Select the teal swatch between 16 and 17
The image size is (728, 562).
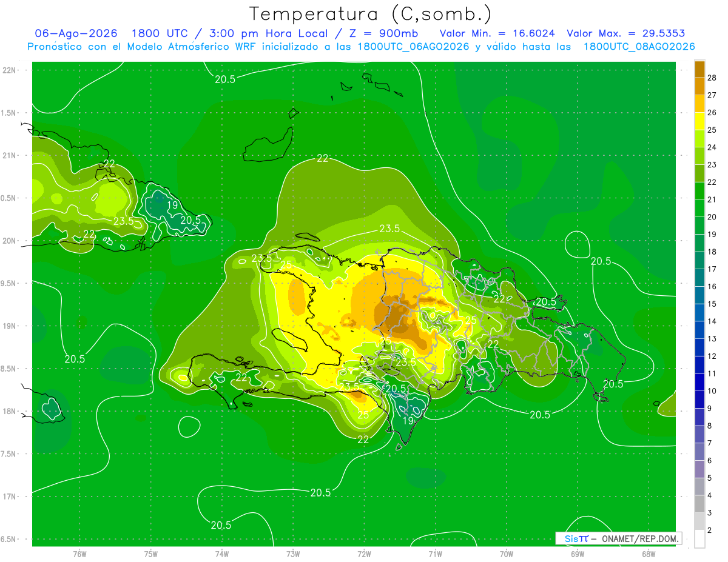click(699, 278)
